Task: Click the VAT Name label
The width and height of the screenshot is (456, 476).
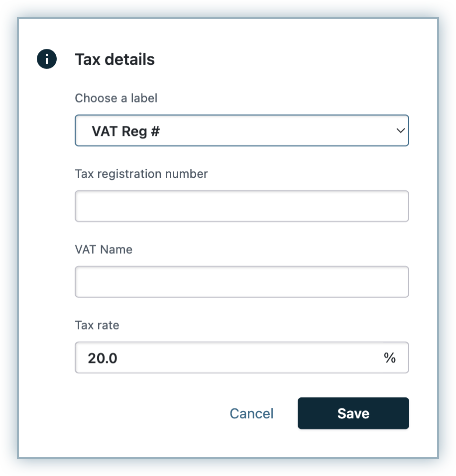Action: (104, 249)
